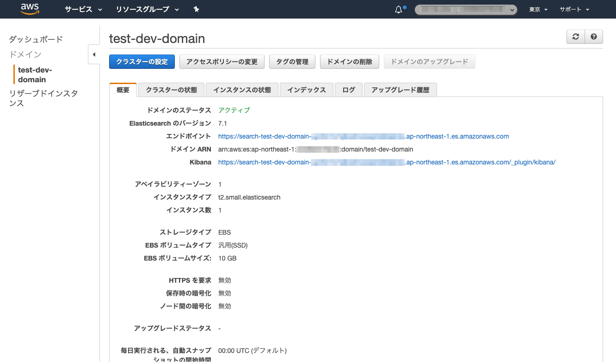Image resolution: width=616 pixels, height=364 pixels.
Task: Open the Kibana plugin link
Action: 387,162
